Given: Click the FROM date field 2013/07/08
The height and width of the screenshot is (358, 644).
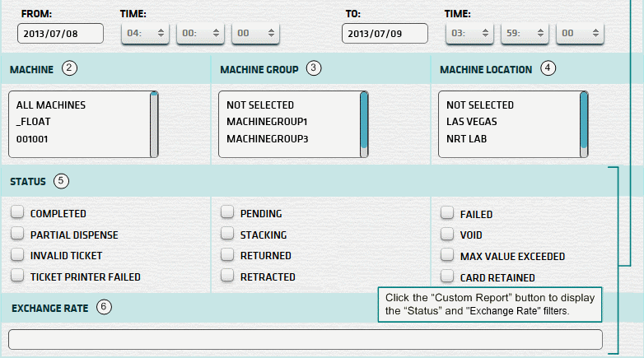Looking at the screenshot, I should pyautogui.click(x=60, y=33).
